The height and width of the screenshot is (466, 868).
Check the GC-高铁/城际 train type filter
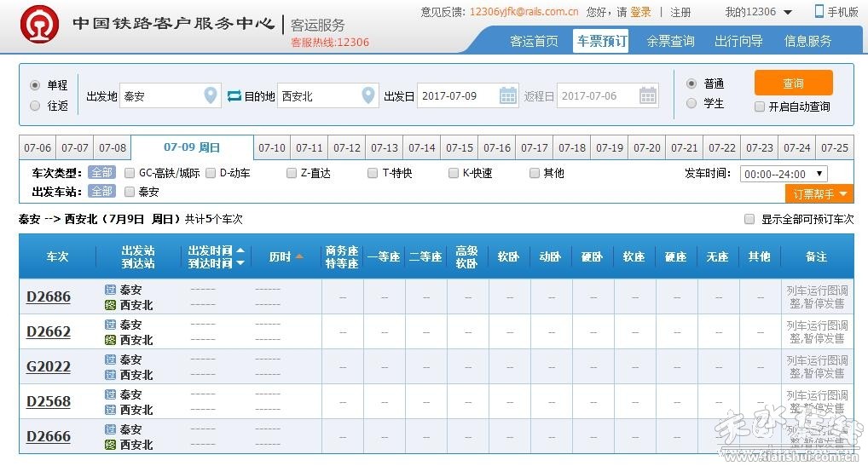130,173
